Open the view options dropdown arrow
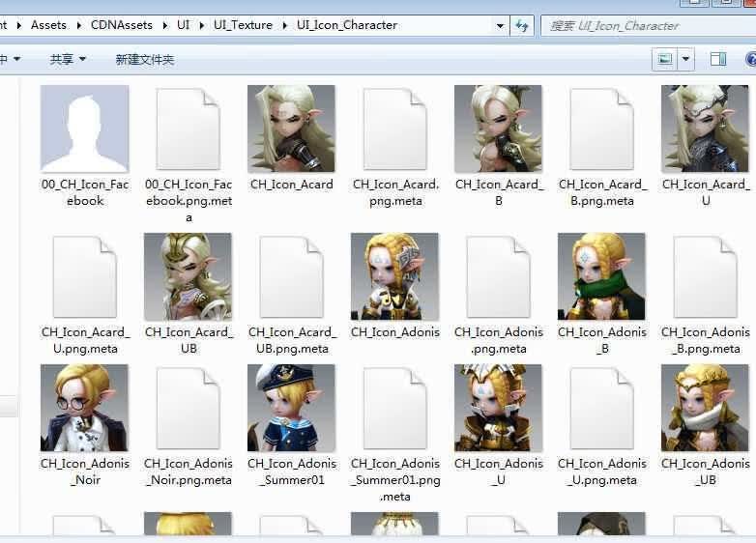This screenshot has width=756, height=543. 685,59
